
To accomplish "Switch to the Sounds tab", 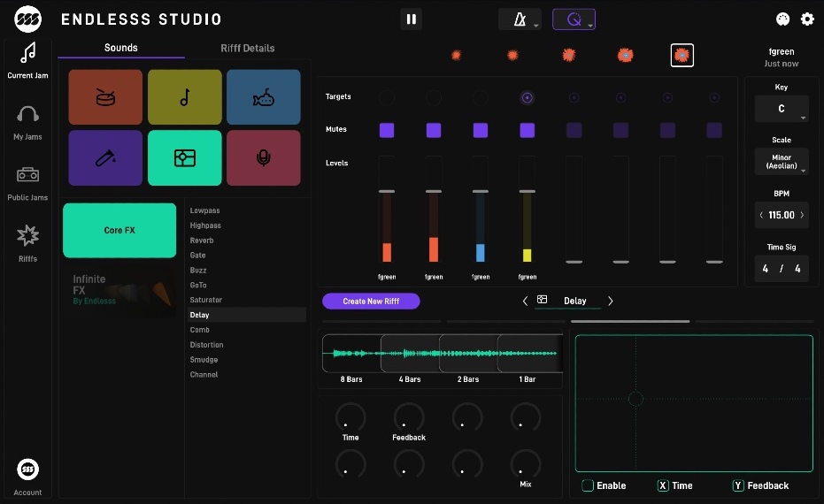I will [x=121, y=48].
